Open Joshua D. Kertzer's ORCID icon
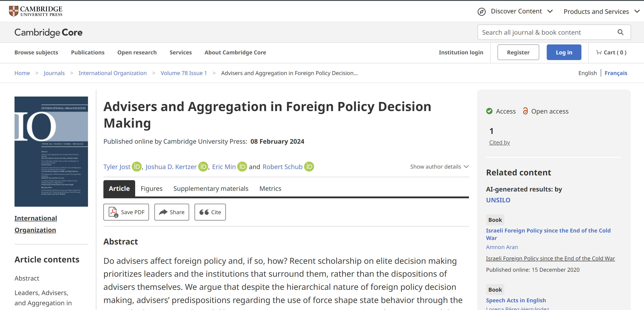 point(203,167)
